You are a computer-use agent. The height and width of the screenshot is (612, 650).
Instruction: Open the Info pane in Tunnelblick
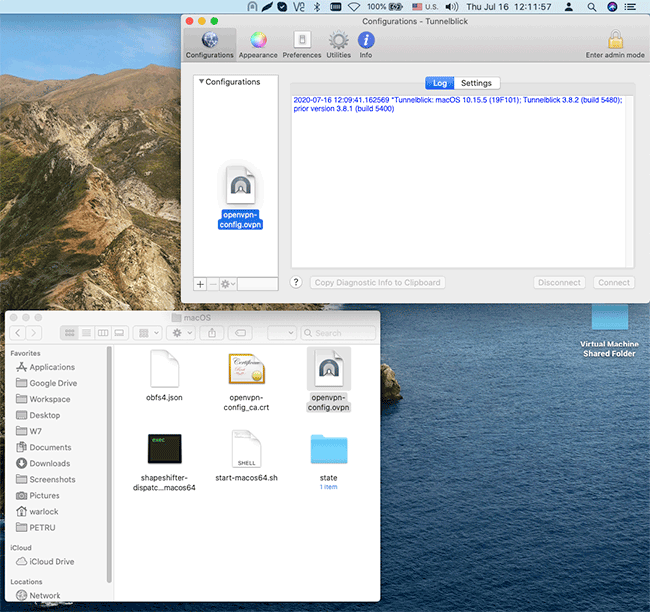tap(366, 45)
